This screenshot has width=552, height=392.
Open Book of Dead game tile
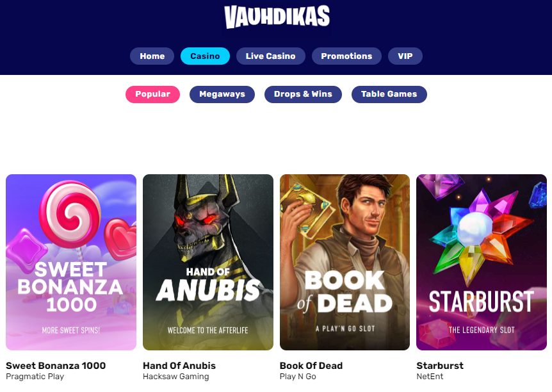(345, 262)
